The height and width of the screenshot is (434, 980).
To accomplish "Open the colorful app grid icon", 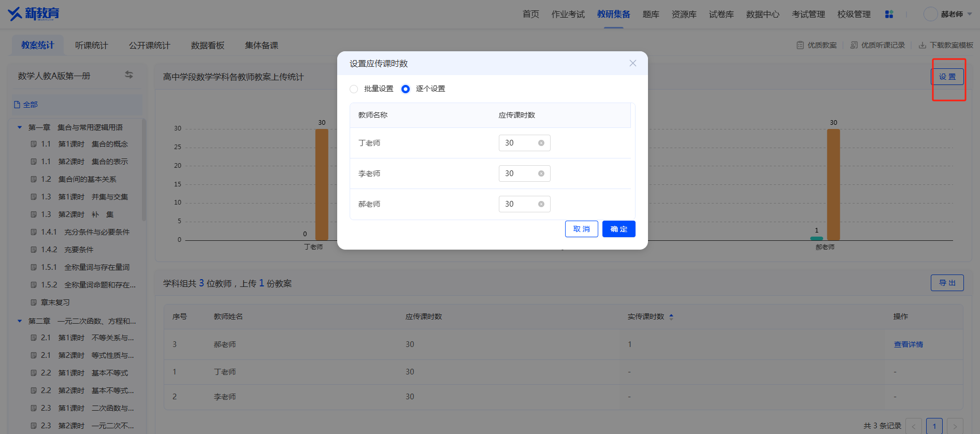I will [x=889, y=15].
